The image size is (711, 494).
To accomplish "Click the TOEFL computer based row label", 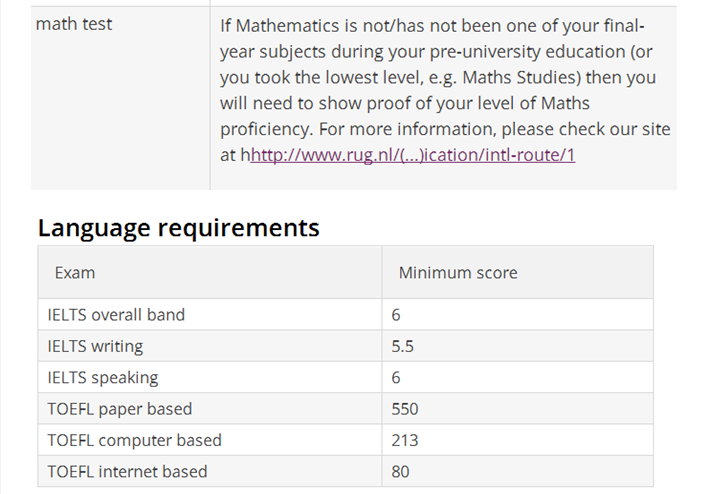I will [x=135, y=440].
